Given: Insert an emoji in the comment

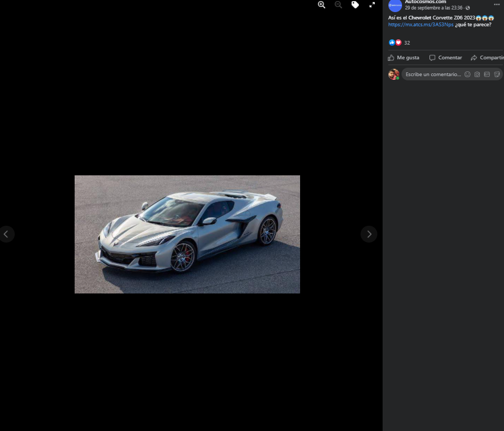Looking at the screenshot, I should tap(467, 74).
